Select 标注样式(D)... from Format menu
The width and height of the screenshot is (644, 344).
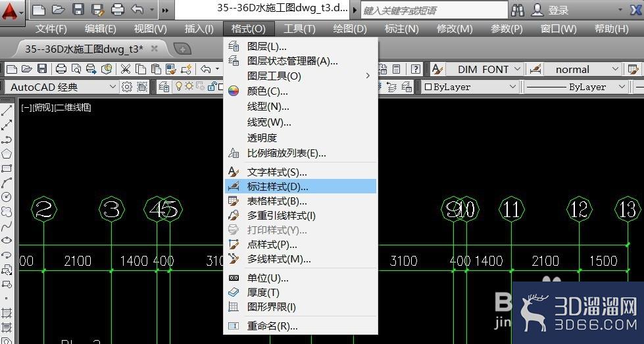click(x=301, y=186)
